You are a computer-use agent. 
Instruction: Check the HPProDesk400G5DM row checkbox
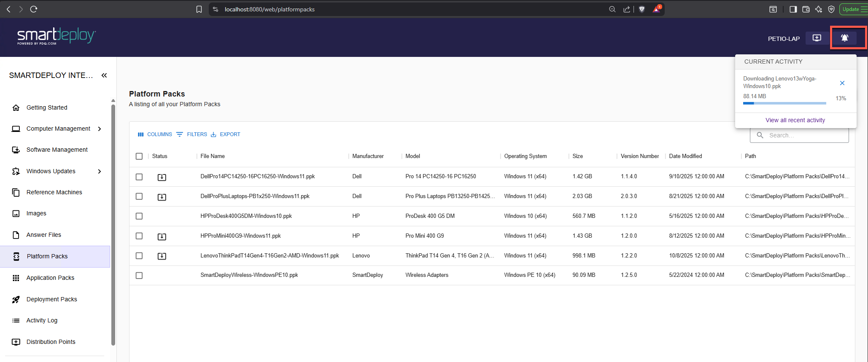[x=139, y=216]
